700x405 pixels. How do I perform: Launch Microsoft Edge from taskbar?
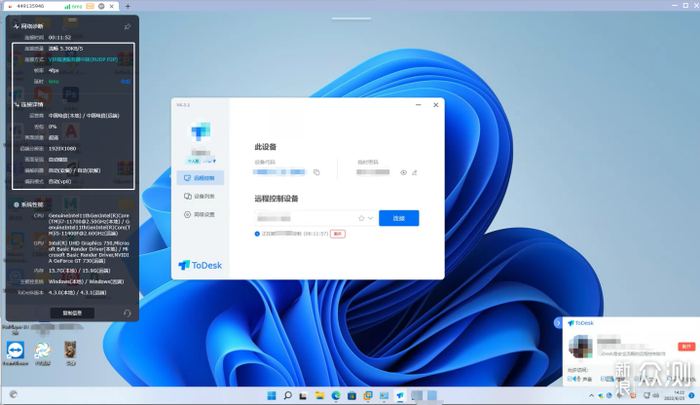(x=336, y=396)
